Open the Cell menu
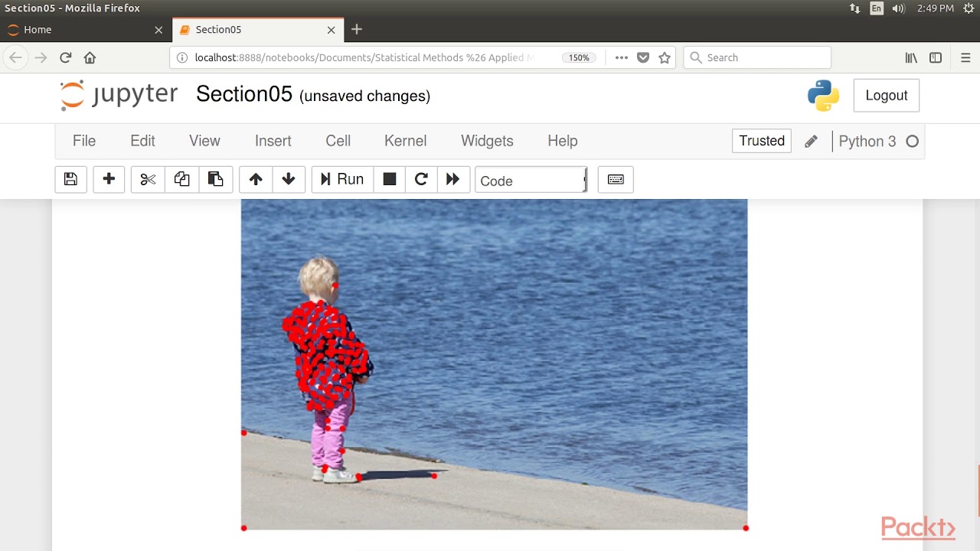Viewport: 980px width, 551px height. (x=338, y=141)
